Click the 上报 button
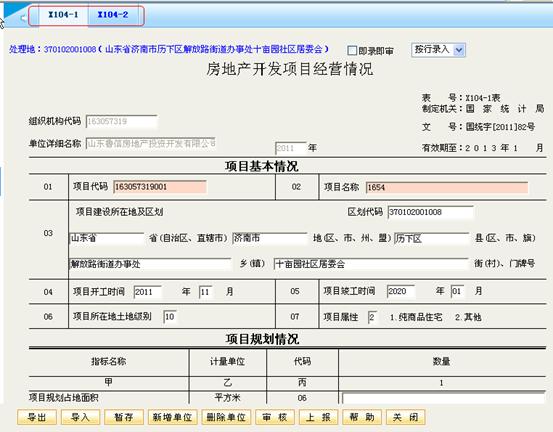This screenshot has width=553, height=432. [x=318, y=418]
